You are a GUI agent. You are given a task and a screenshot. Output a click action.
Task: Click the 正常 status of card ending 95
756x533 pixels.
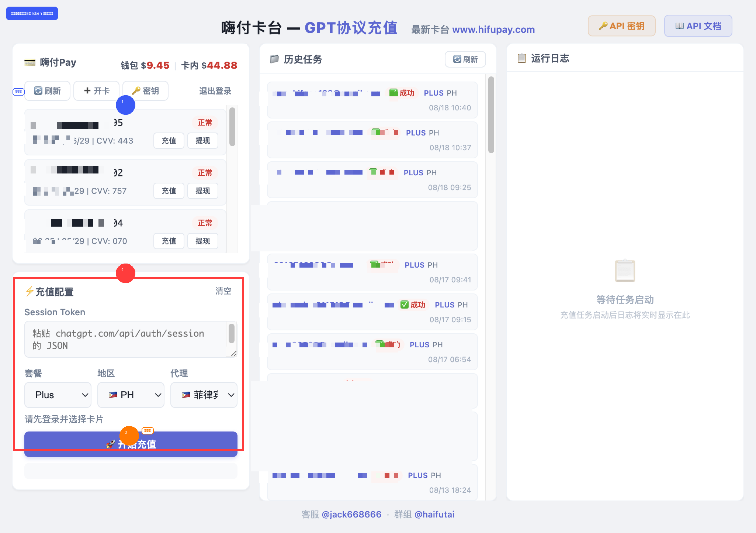[205, 123]
